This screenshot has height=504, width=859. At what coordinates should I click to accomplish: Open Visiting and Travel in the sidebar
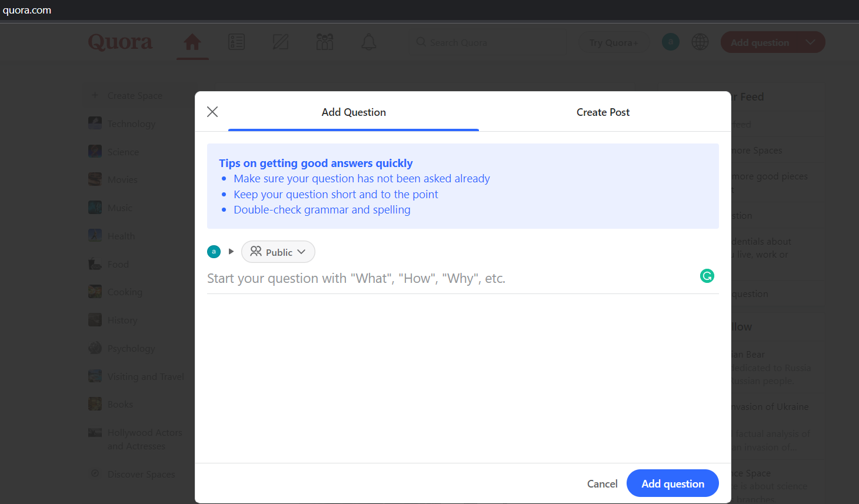click(145, 376)
